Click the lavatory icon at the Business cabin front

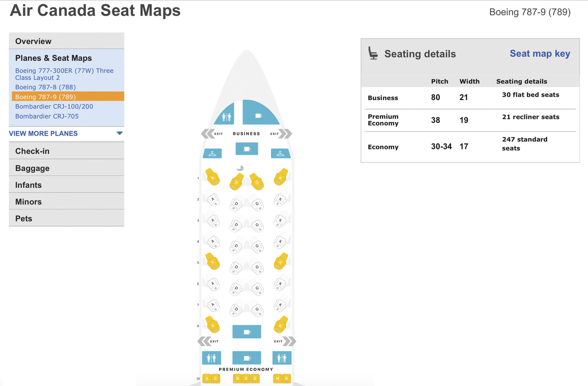point(227,116)
